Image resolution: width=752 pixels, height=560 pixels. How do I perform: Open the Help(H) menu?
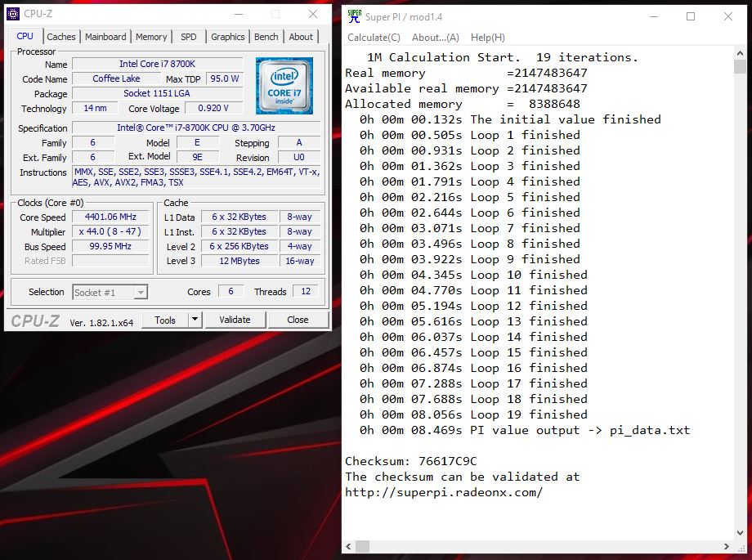487,38
